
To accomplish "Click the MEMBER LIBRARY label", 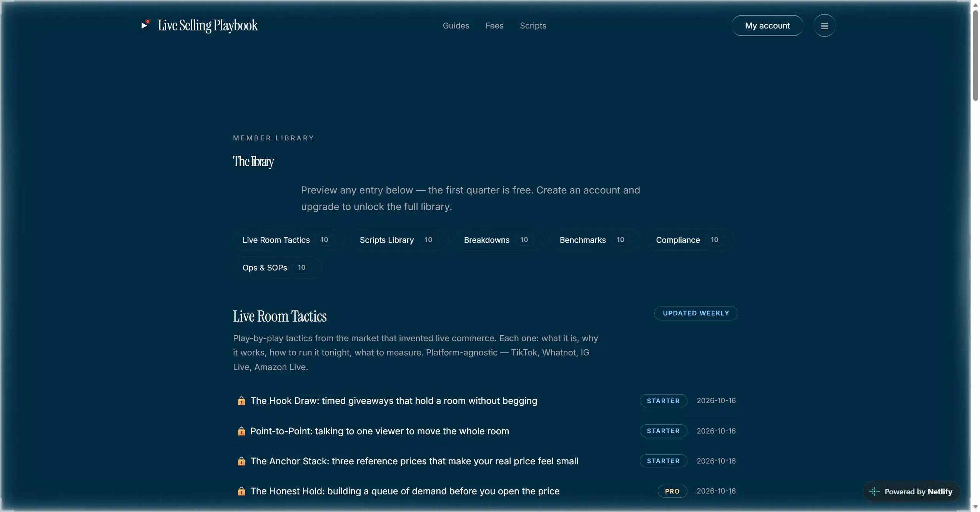I will pos(273,138).
